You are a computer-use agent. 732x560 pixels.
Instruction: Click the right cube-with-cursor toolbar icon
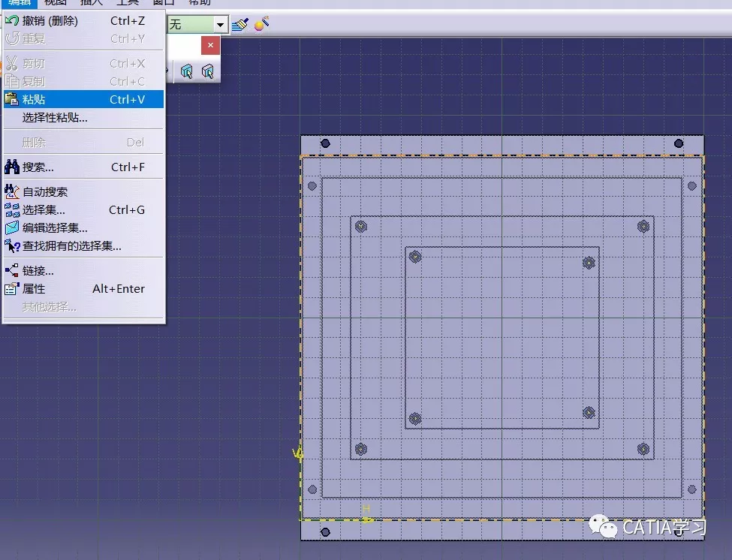207,71
